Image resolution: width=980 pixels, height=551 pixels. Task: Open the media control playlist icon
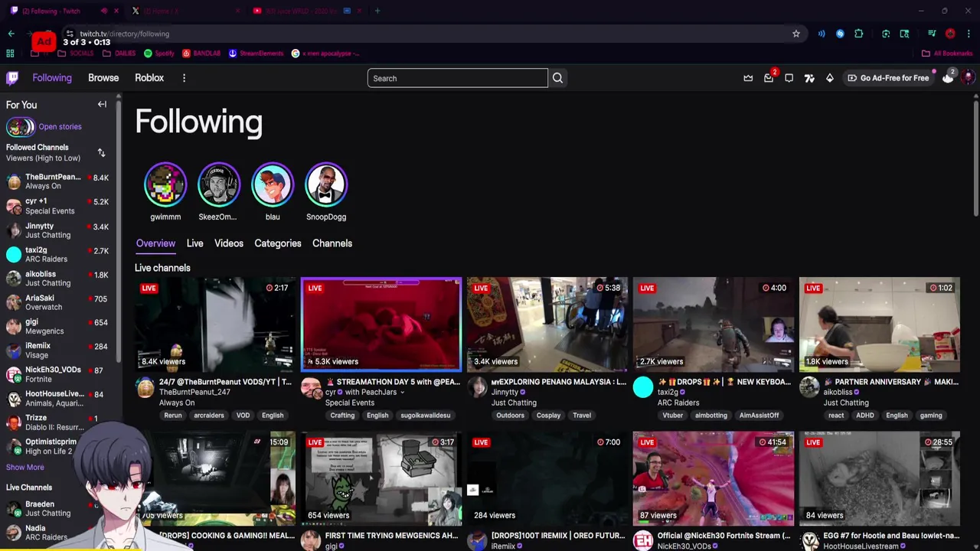tap(932, 34)
